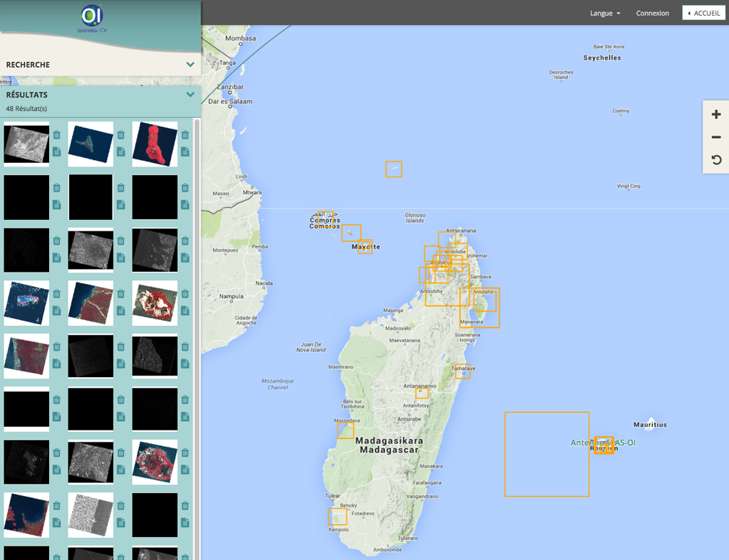The image size is (729, 560).
Task: Click the '48 Résultat(s)' count text
Action: 26,109
